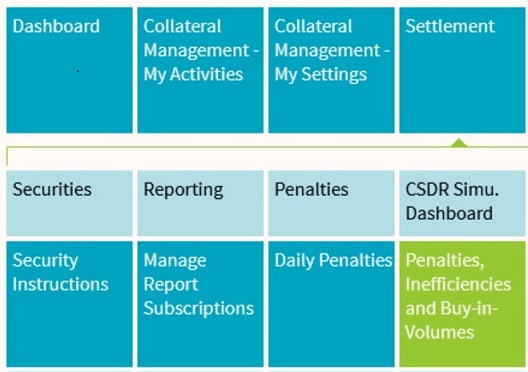The height and width of the screenshot is (372, 528).
Task: Open Manage Report Subscriptions tile
Action: pyautogui.click(x=200, y=304)
